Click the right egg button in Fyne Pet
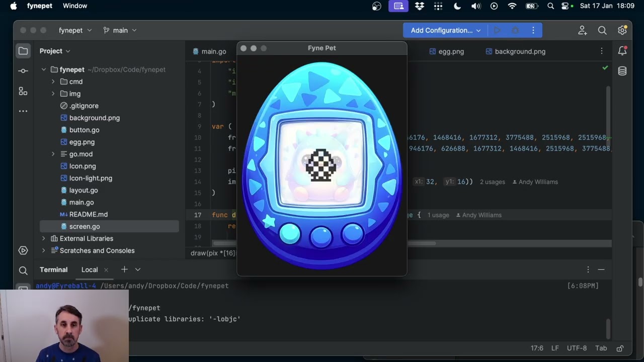 point(353,233)
